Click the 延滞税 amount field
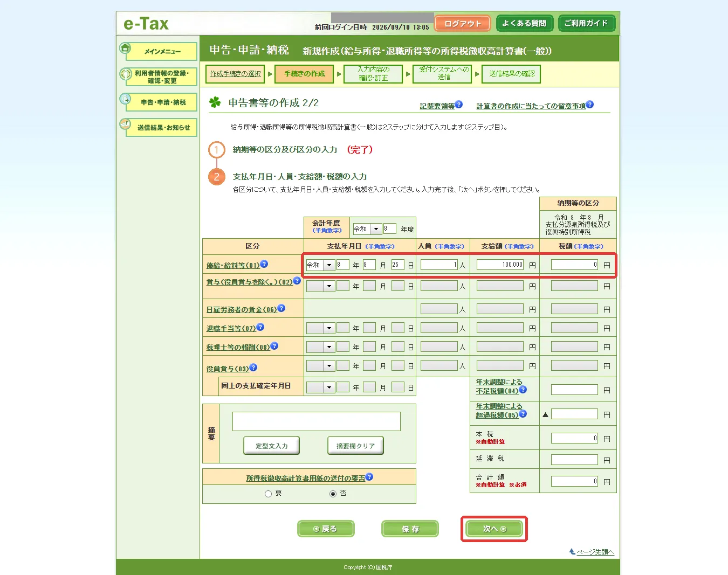728x575 pixels. pyautogui.click(x=574, y=460)
